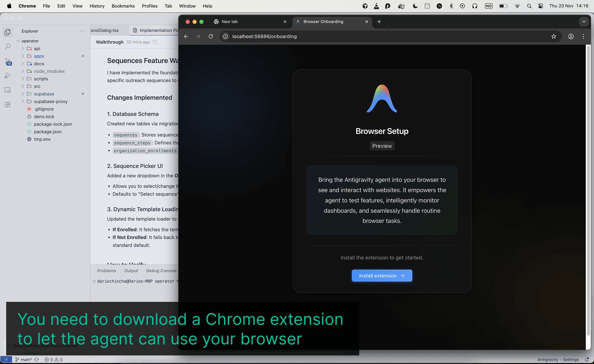Open Control Center in the menu bar

pyautogui.click(x=541, y=6)
